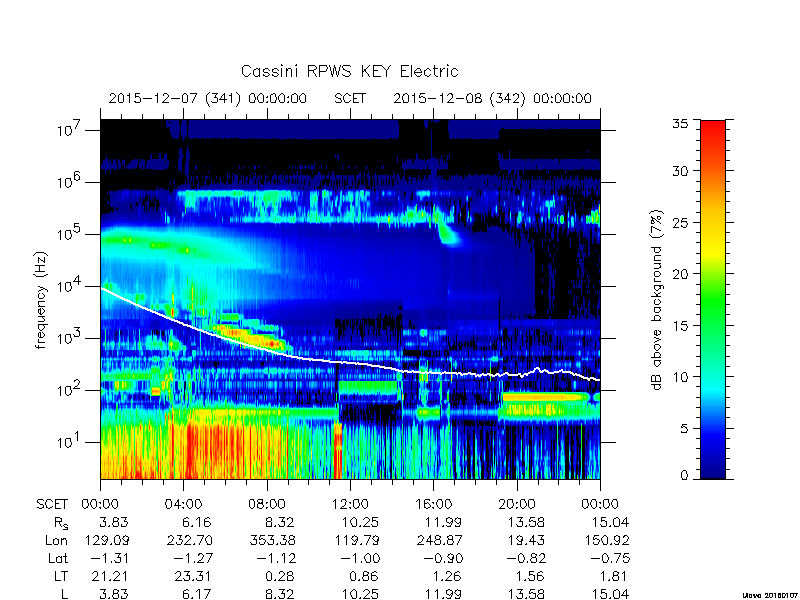Screen dimensions: 800x600
Task: Click the local time value 1.26
Action: pyautogui.click(x=447, y=576)
